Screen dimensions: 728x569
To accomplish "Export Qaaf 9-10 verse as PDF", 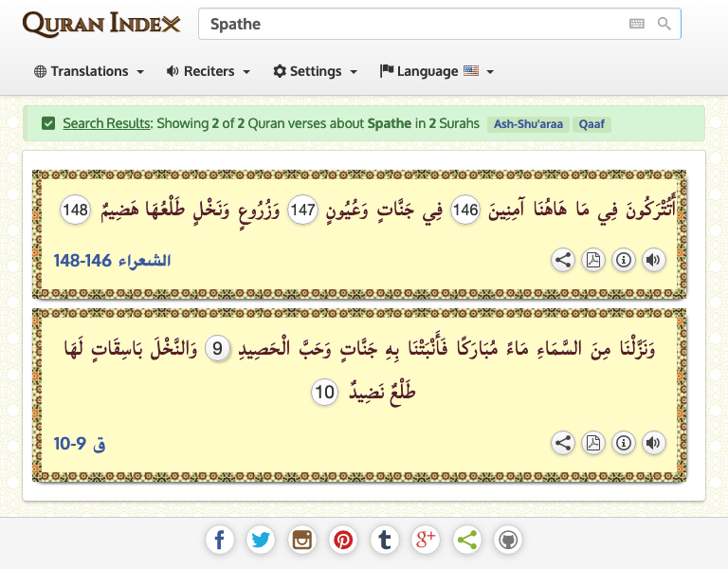I will pos(592,443).
